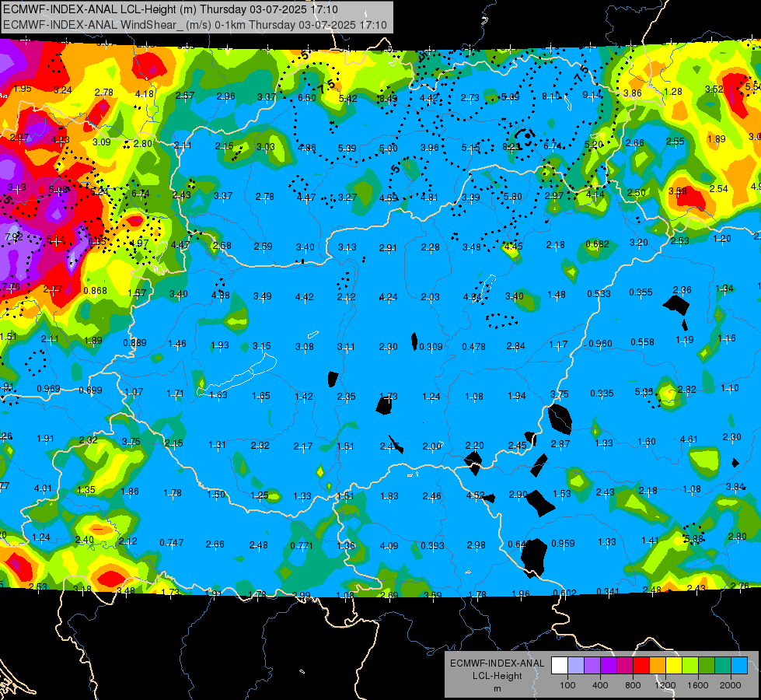Click the wind shear value 4.18

coord(145,94)
